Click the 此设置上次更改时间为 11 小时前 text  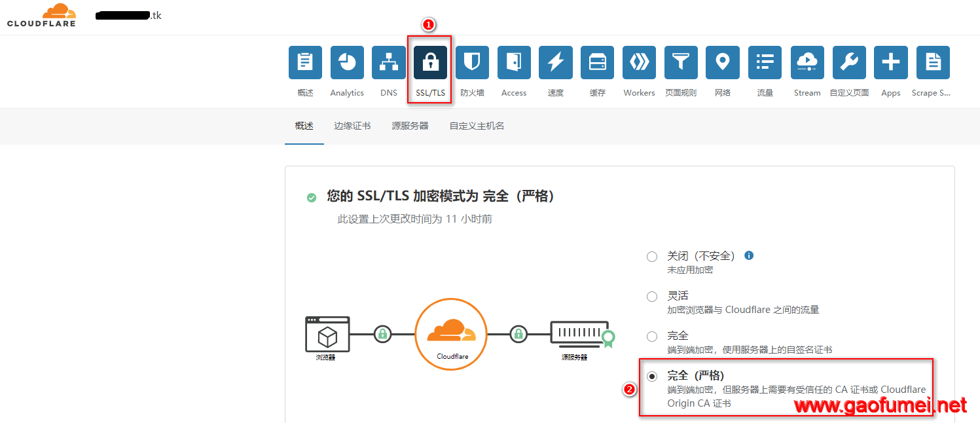pyautogui.click(x=415, y=219)
